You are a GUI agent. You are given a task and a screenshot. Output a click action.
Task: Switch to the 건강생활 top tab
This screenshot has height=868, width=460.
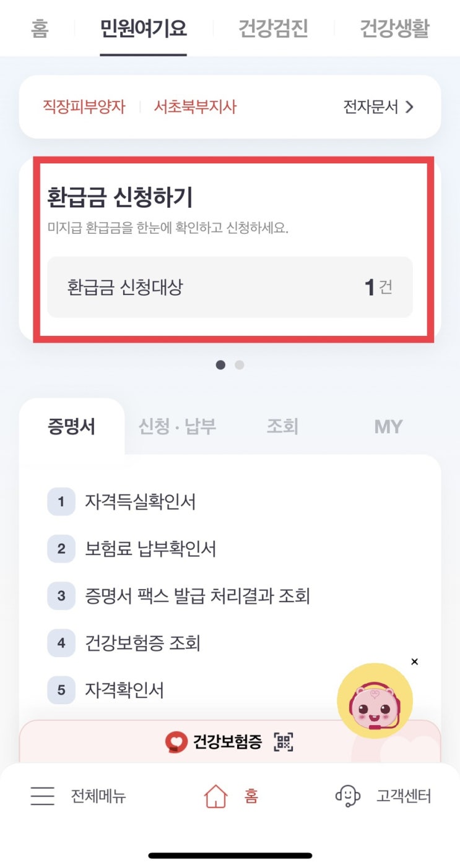tap(394, 28)
